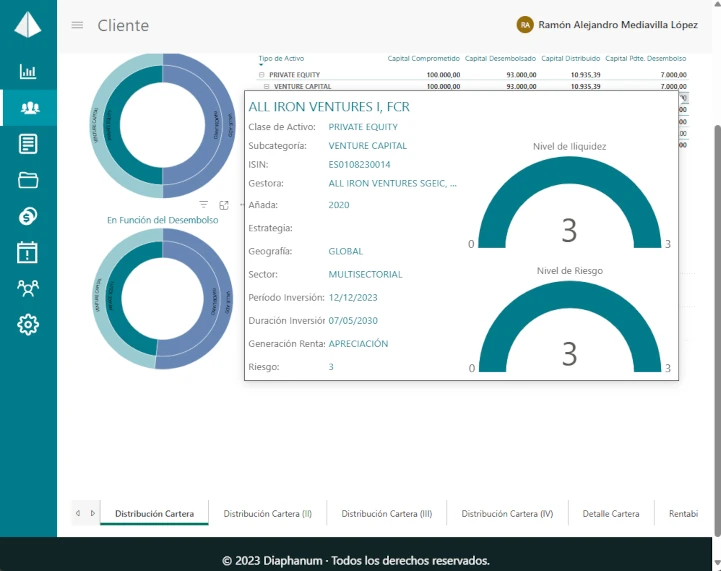Click the Capital Distribuido column header

[x=571, y=58]
